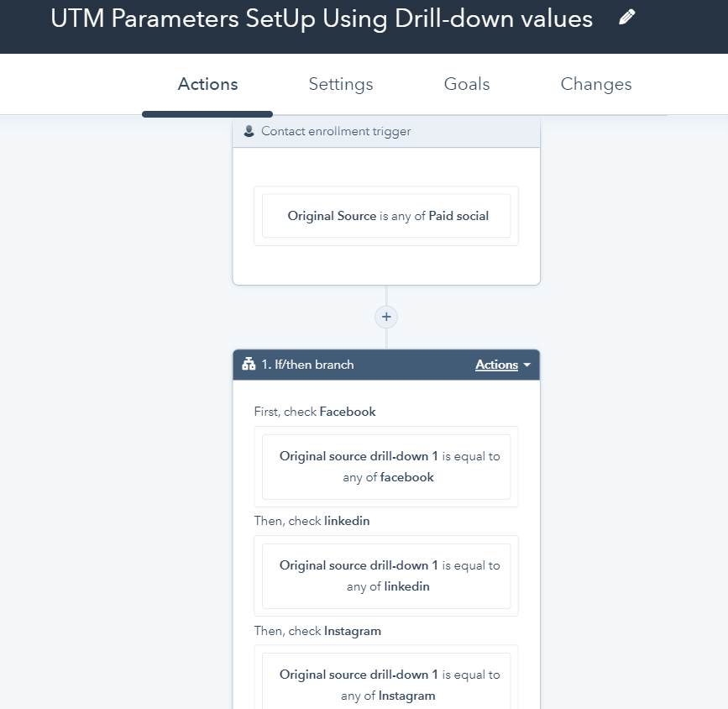
Task: Click the workflow title text
Action: 320,18
